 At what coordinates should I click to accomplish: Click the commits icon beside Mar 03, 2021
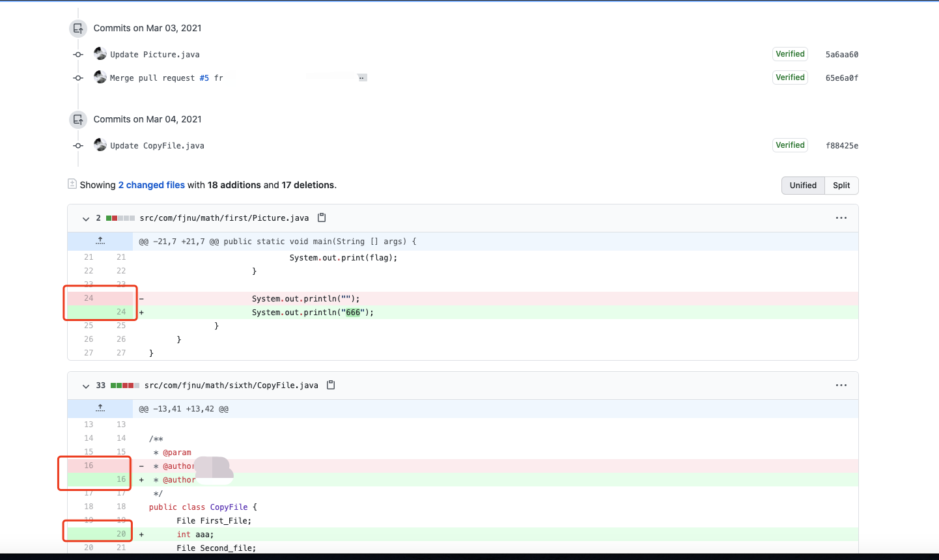[77, 28]
